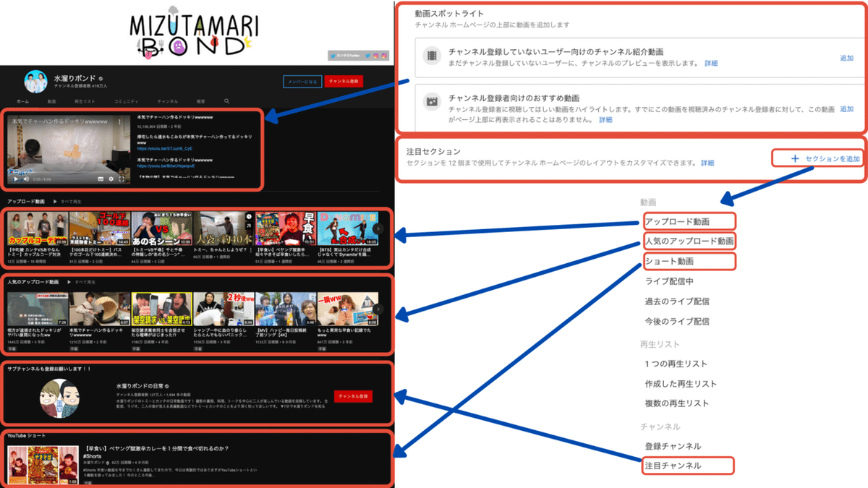Click 追加 for channel trailer video
The image size is (868, 488).
[846, 58]
